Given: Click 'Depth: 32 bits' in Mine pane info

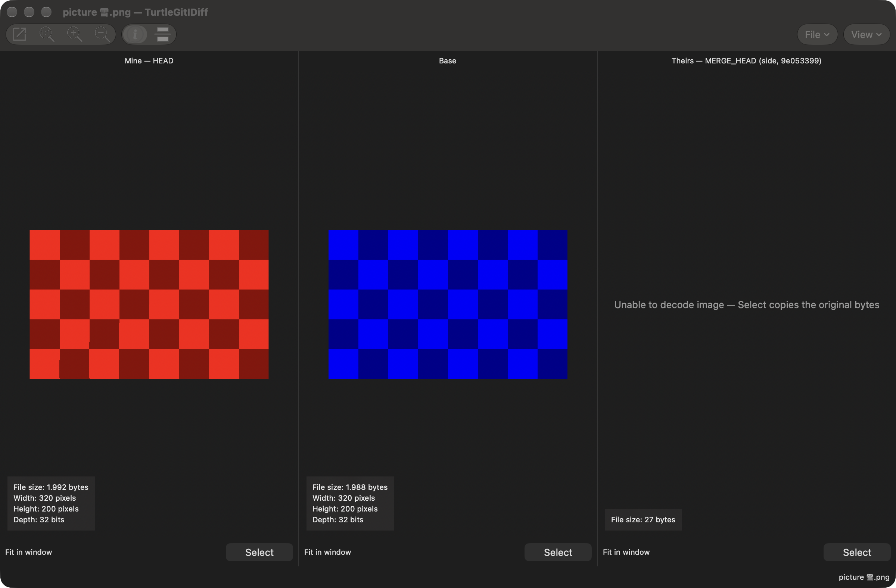Looking at the screenshot, I should click(39, 519).
